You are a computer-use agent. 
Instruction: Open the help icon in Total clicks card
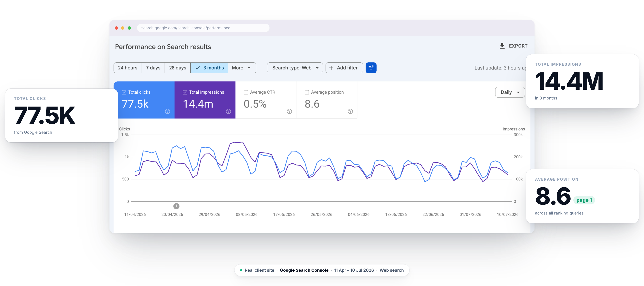167,111
